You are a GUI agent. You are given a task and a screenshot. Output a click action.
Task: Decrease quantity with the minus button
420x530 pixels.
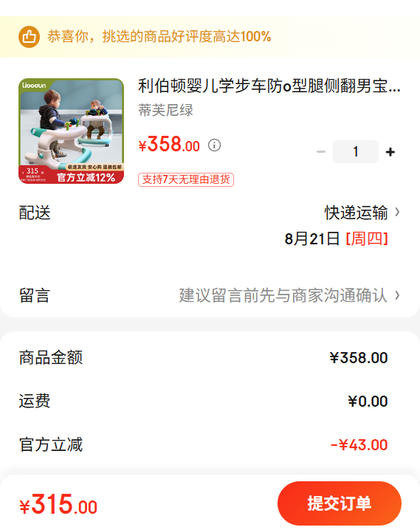[321, 152]
